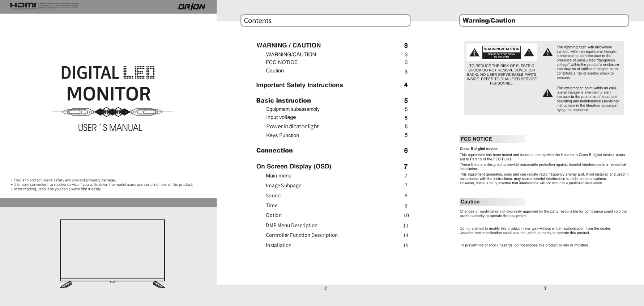Click 'These limits are designed' paragraph
This screenshot has height=306, width=644.
coord(543,167)
